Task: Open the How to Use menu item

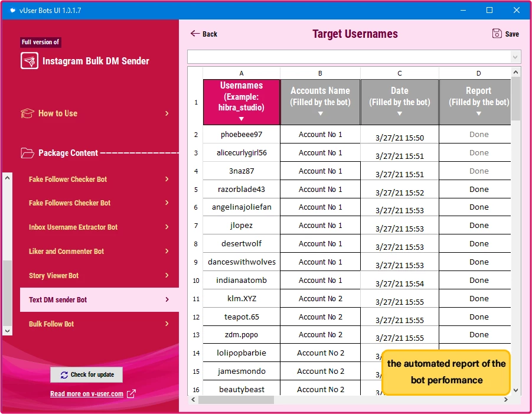Action: coord(95,113)
